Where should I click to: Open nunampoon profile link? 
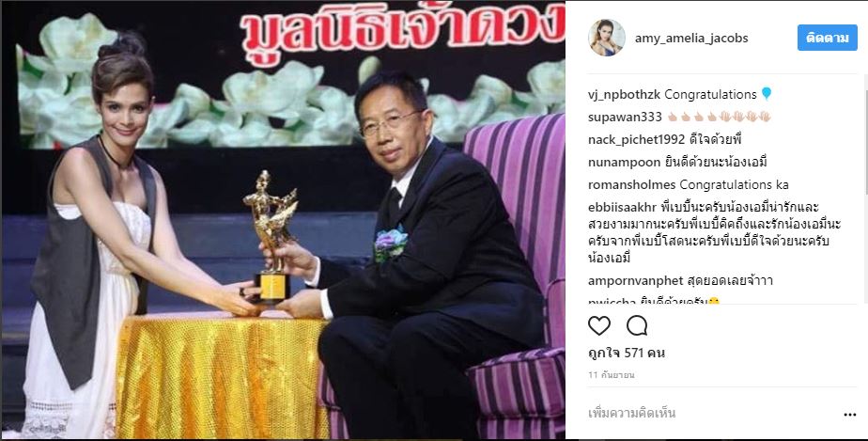[624, 163]
